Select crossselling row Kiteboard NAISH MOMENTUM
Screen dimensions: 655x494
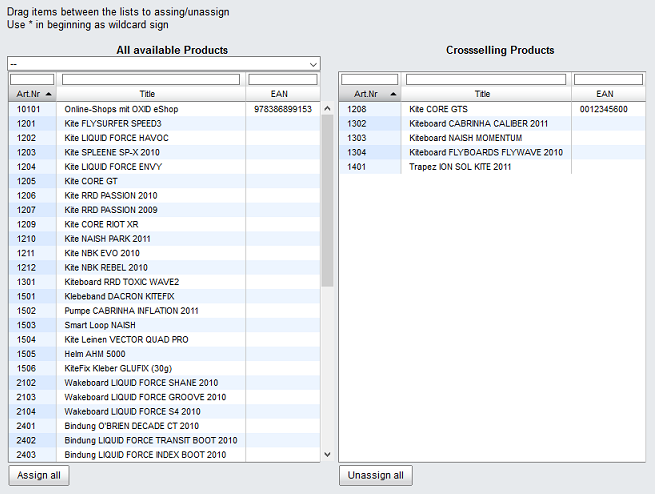[x=493, y=138]
